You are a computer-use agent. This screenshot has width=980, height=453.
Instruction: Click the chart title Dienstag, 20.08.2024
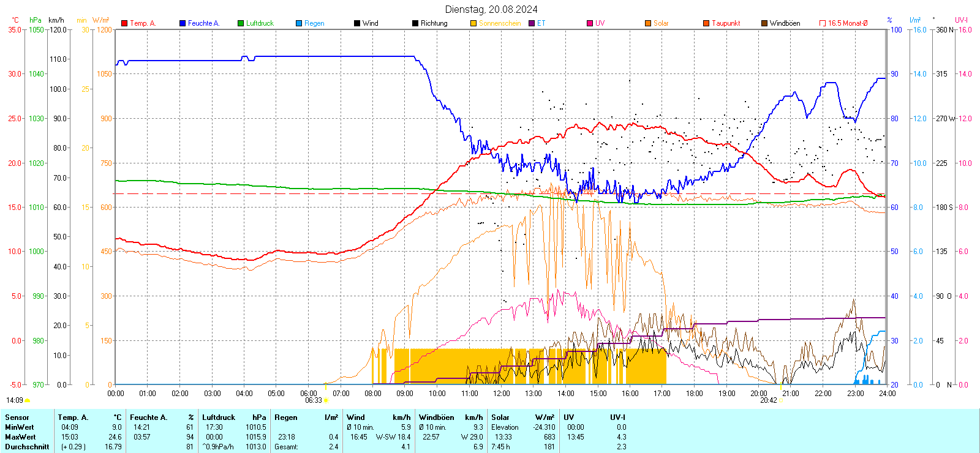tap(491, 9)
